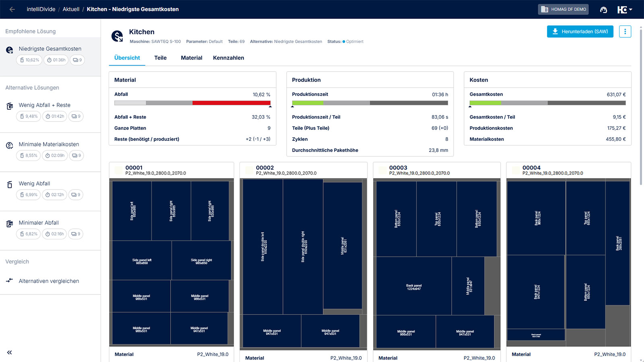Open the HOMAG account dropdown menu
Image resolution: width=644 pixels, height=362 pixels.
(x=624, y=10)
